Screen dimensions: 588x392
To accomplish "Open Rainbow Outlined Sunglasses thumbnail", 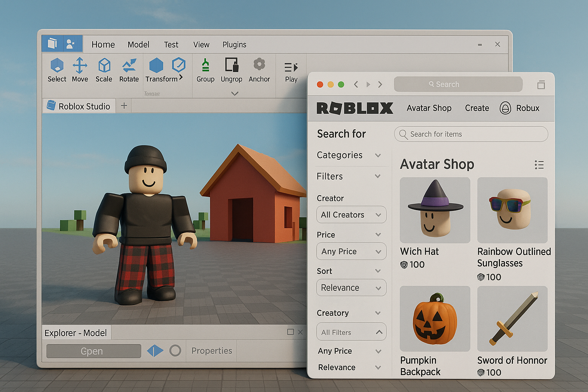I will pyautogui.click(x=513, y=210).
